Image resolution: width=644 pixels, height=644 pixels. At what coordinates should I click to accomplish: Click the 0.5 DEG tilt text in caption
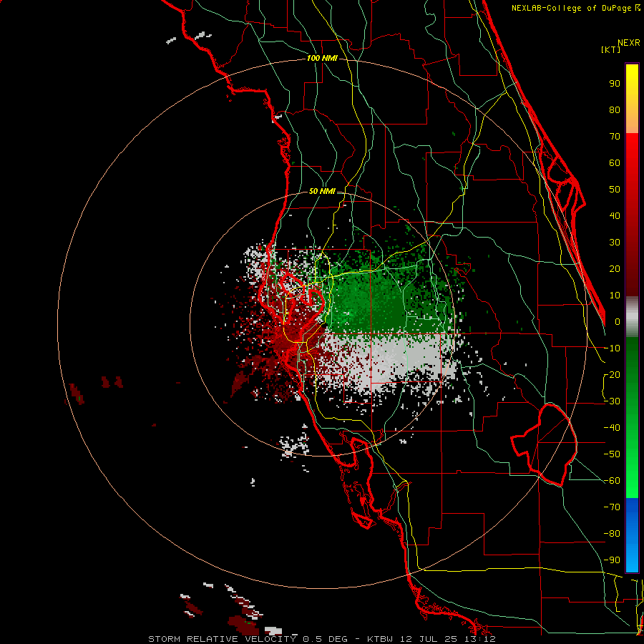[x=326, y=639]
